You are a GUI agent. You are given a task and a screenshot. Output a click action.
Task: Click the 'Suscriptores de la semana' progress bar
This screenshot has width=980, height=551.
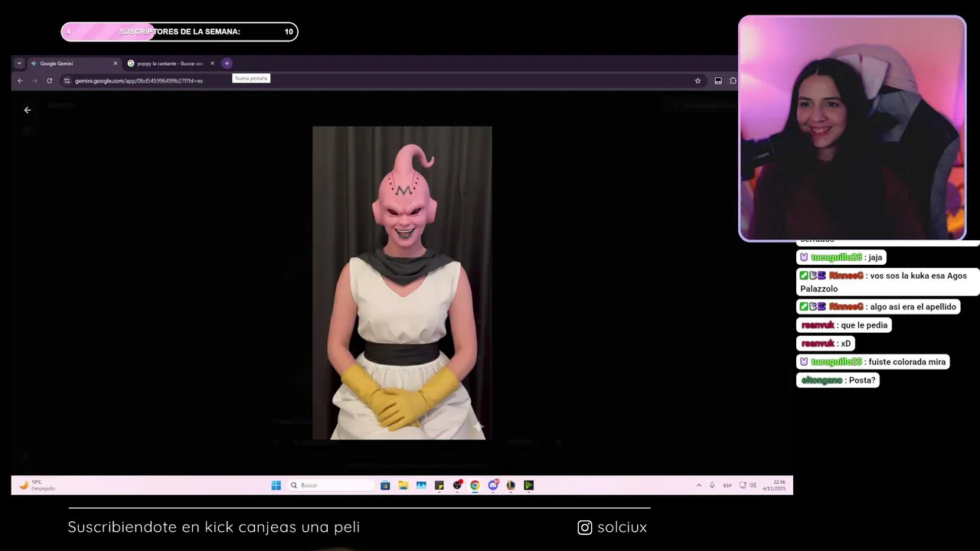click(179, 31)
